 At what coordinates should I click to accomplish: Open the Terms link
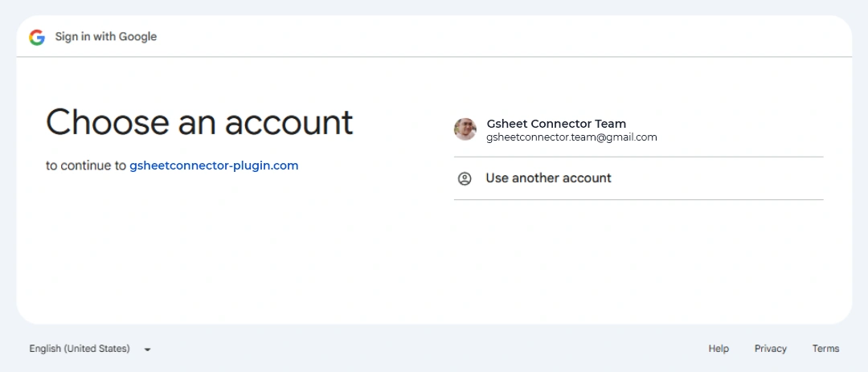(825, 349)
